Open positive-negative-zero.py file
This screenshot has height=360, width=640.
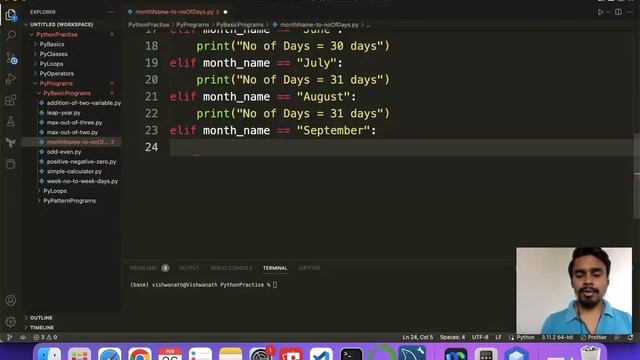(x=81, y=162)
